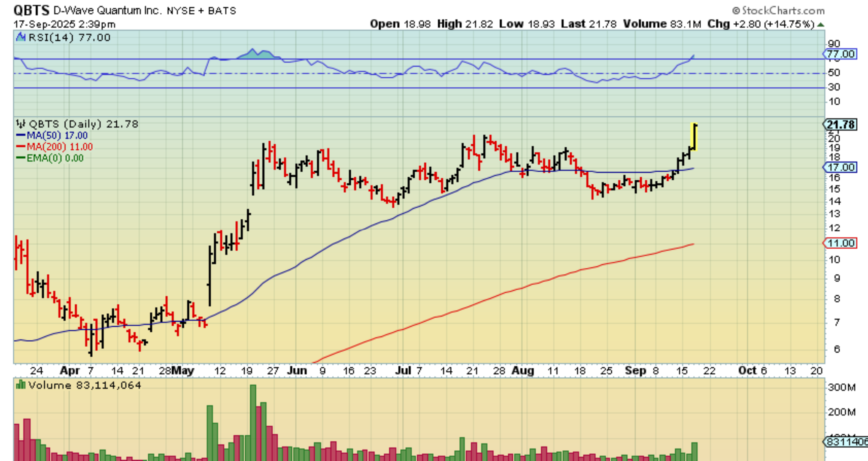Click the Apr label on the date axis
This screenshot has height=461, width=868.
click(x=70, y=371)
